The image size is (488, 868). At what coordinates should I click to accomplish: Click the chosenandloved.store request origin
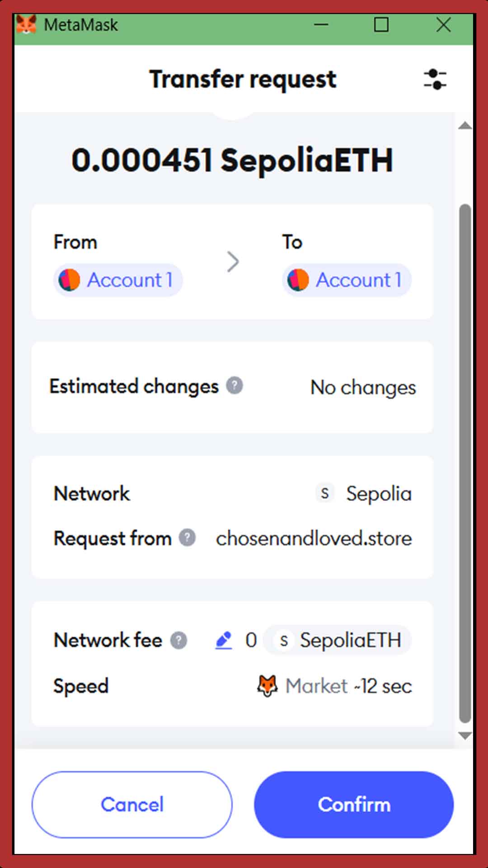coord(314,538)
